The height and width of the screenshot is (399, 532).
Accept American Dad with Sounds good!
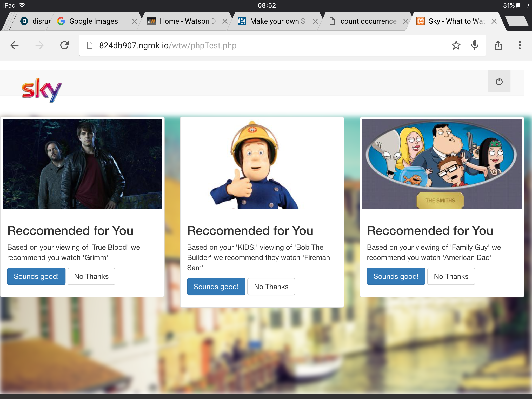396,276
